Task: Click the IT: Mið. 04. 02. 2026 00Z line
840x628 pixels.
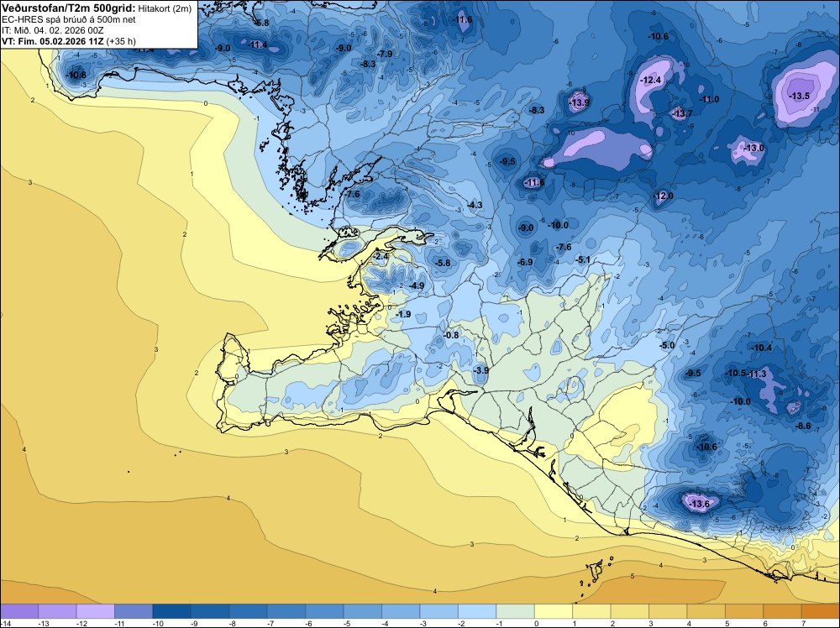Action: coord(53,30)
